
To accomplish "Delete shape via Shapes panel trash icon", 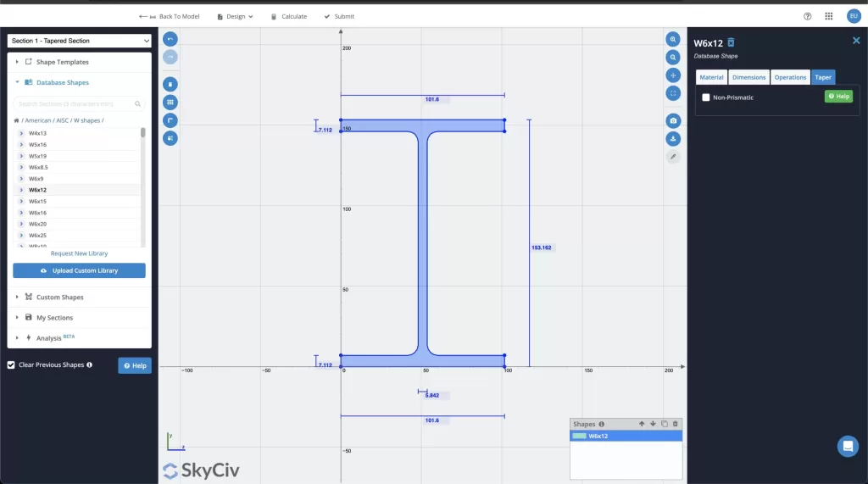I will pos(676,424).
